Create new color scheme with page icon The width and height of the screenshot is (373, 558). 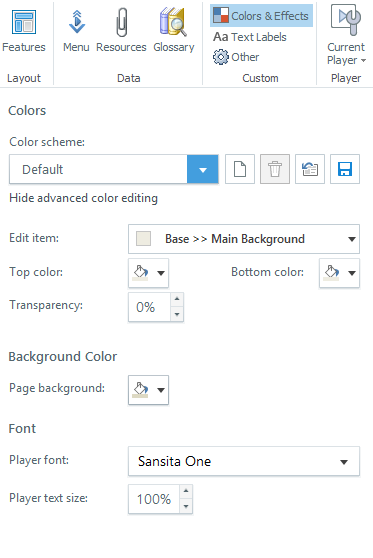click(240, 169)
